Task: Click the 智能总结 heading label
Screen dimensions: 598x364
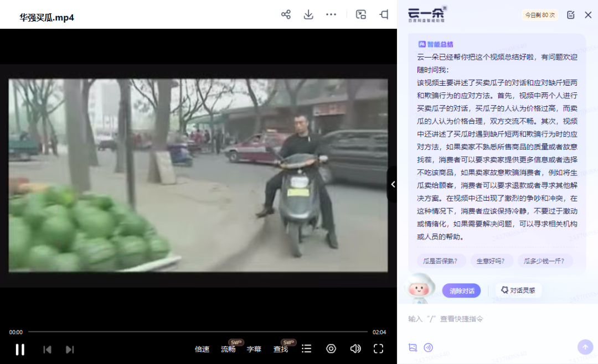Action: [436, 44]
